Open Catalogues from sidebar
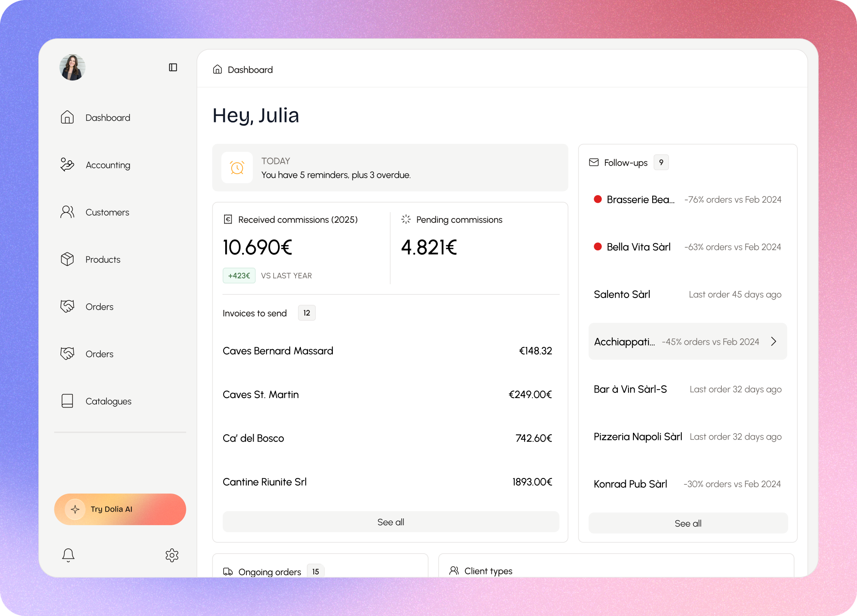This screenshot has height=616, width=857. 108,401
